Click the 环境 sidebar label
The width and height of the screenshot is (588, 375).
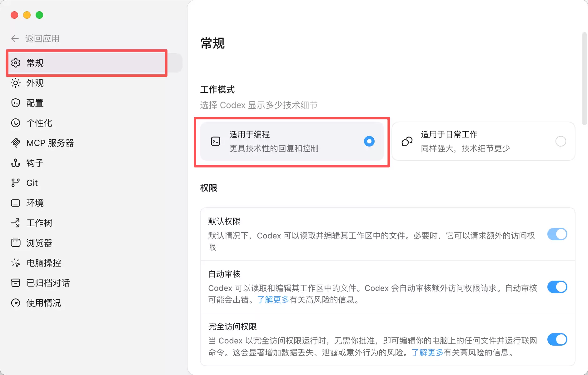[35, 203]
